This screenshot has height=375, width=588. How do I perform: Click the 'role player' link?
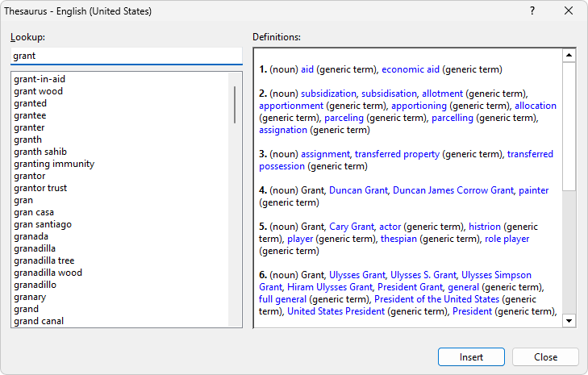(x=507, y=239)
